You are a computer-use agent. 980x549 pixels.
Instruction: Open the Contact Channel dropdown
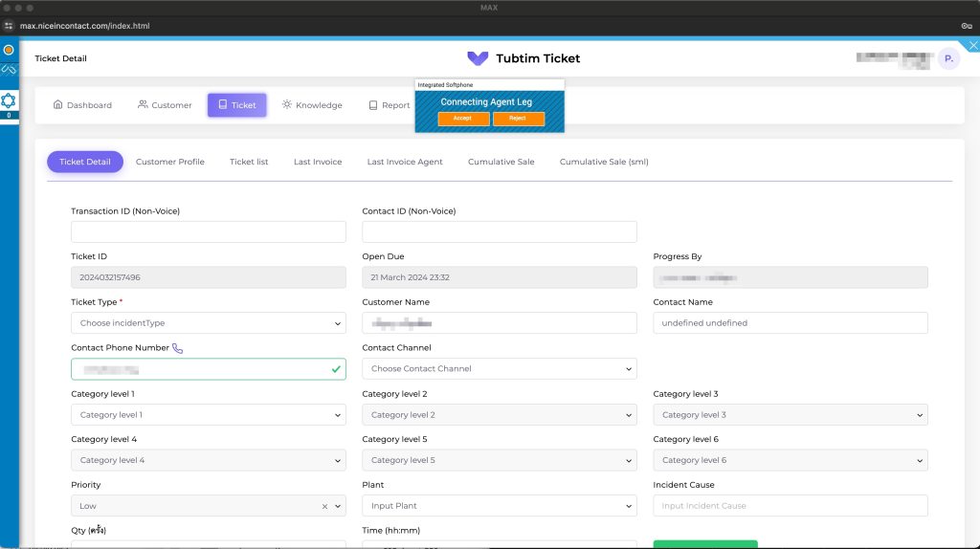click(499, 369)
